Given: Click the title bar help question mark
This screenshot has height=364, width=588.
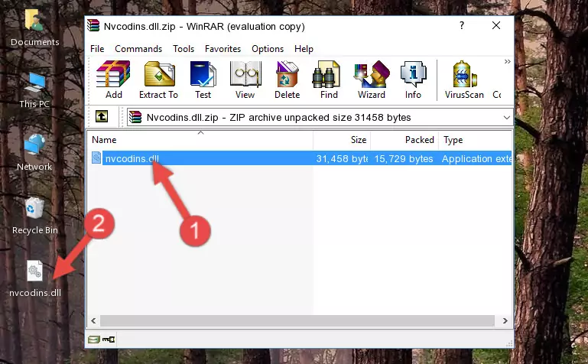Looking at the screenshot, I should tap(462, 25).
